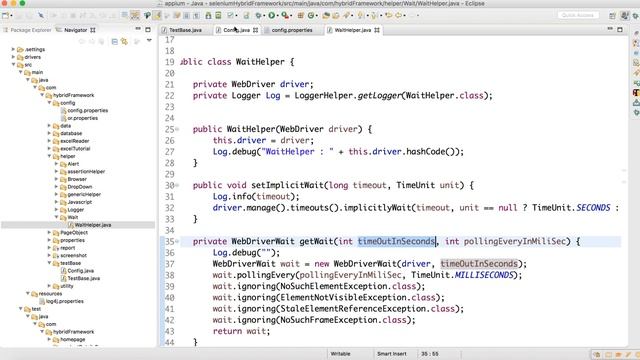Open the config.properties editor tab
The image size is (640, 360).
pyautogui.click(x=288, y=30)
